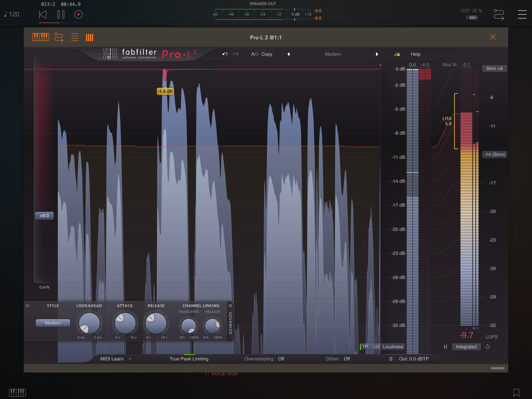The height and width of the screenshot is (399, 532).
Task: Reset the loudness measurement
Action: (488, 347)
